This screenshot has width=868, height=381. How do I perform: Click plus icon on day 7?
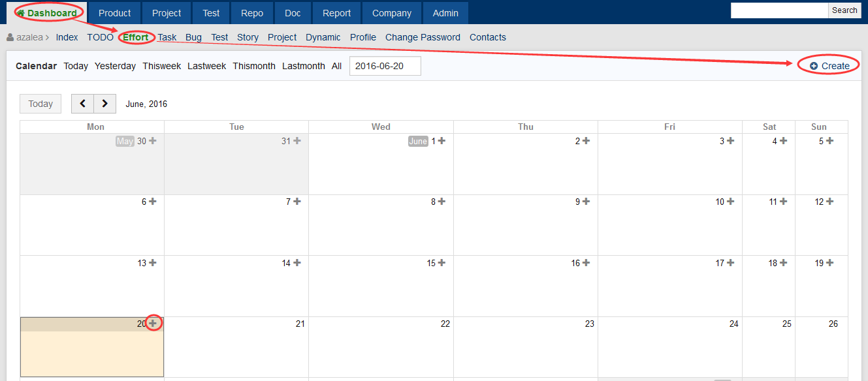coord(297,202)
